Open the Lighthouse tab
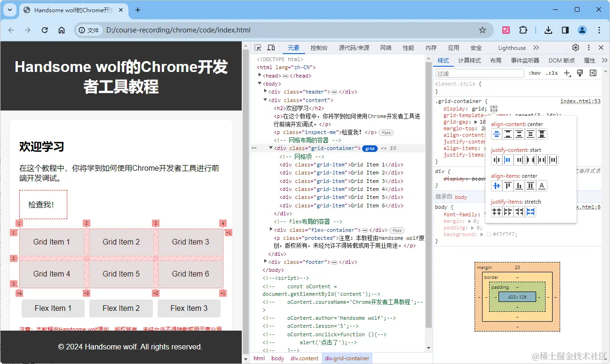Screen dimensions: 610x364 coord(512,47)
